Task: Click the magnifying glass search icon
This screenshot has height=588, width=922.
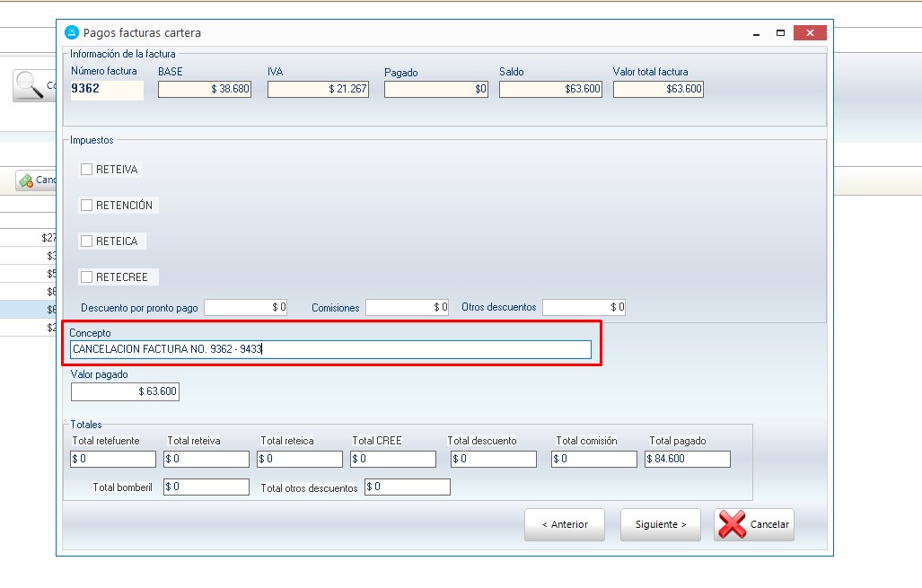Action: click(x=31, y=85)
